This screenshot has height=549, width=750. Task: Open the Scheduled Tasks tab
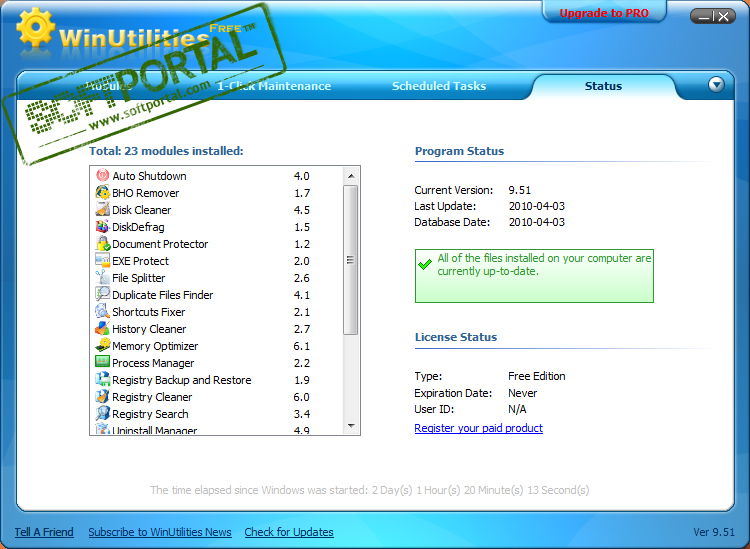(439, 86)
